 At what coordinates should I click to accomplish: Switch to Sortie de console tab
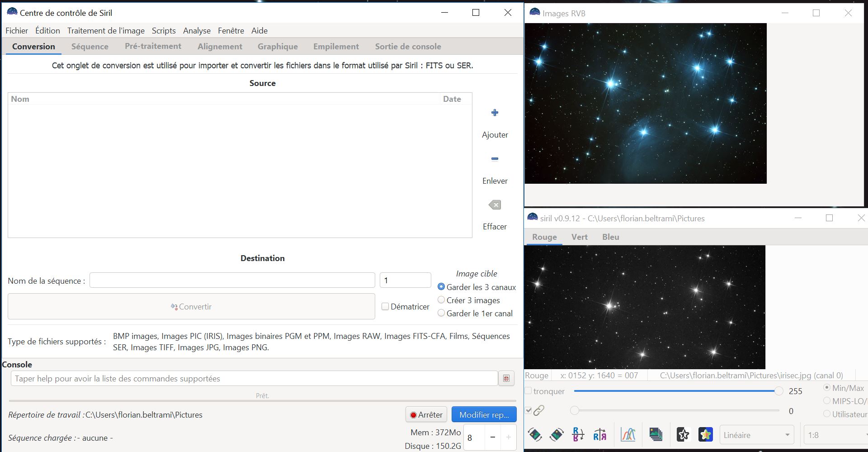(x=408, y=47)
